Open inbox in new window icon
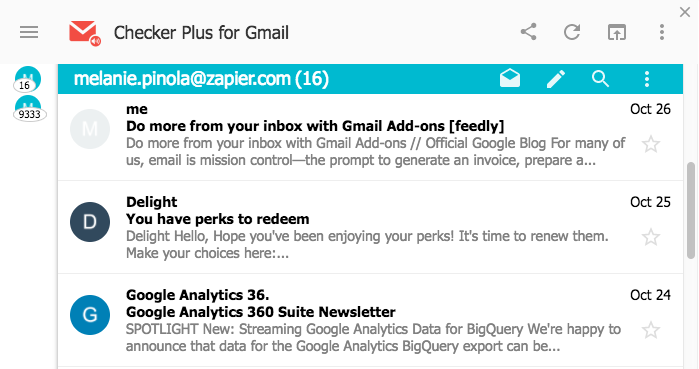The image size is (699, 369). tap(617, 32)
